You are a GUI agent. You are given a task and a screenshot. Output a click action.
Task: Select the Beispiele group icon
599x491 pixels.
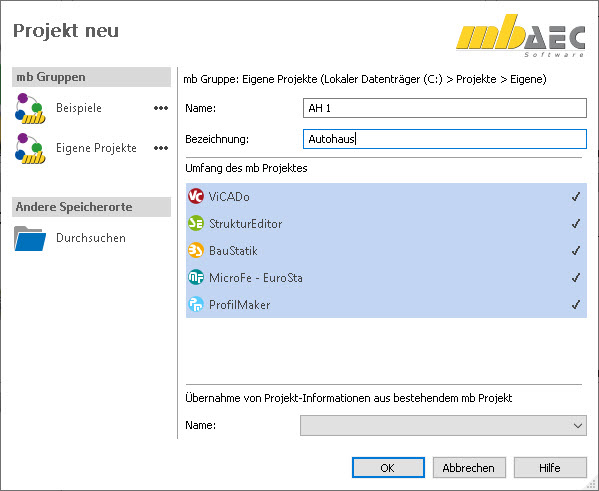30,108
